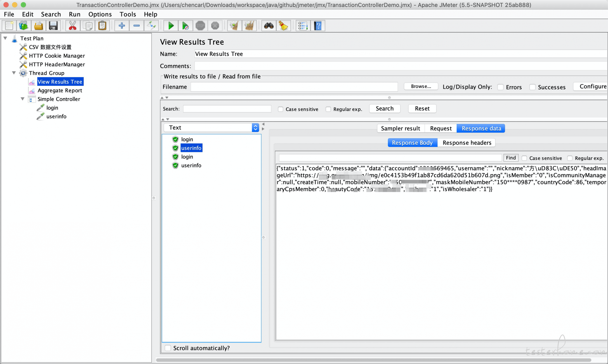Click the Search button
The height and width of the screenshot is (364, 608).
(385, 109)
